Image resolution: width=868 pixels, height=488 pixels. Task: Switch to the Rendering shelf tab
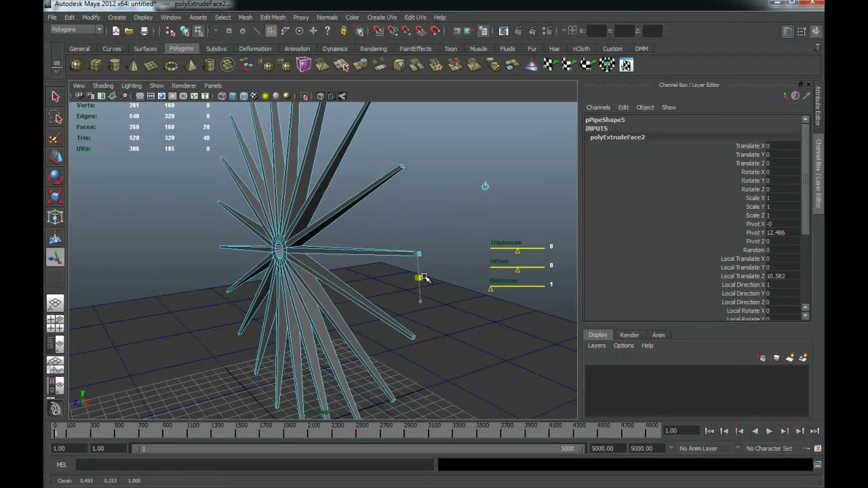[x=374, y=49]
